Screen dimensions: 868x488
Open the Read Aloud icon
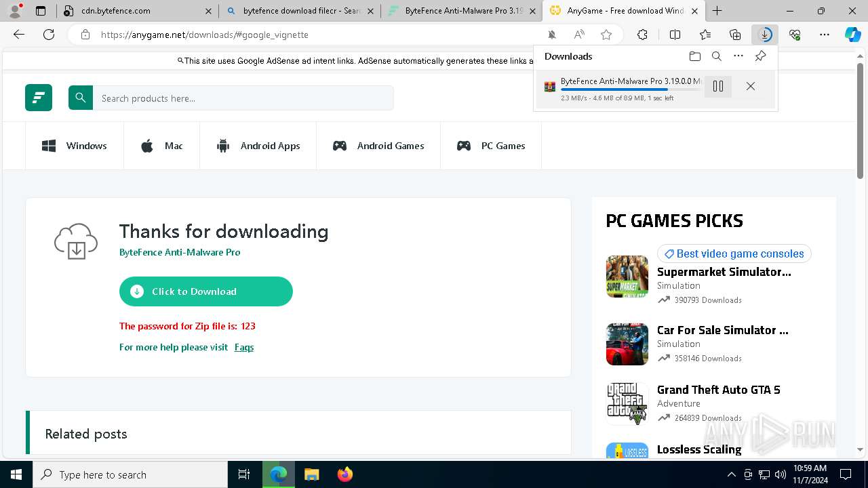[579, 35]
